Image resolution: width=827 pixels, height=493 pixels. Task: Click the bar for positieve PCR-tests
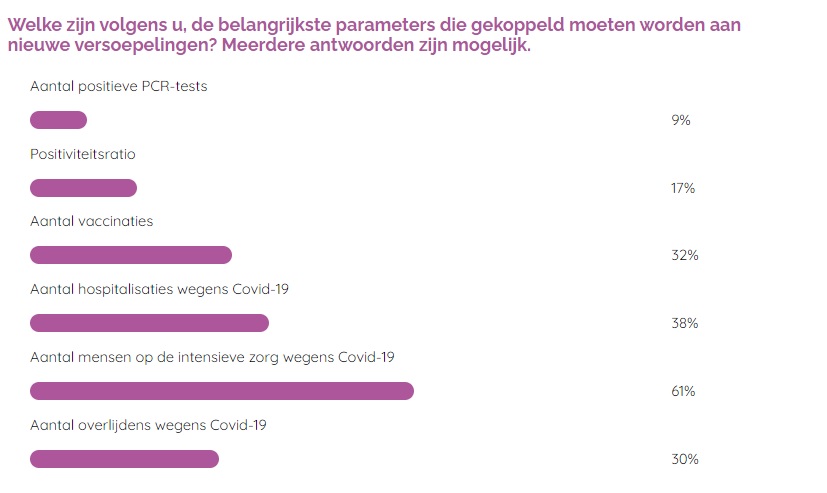[x=59, y=120]
